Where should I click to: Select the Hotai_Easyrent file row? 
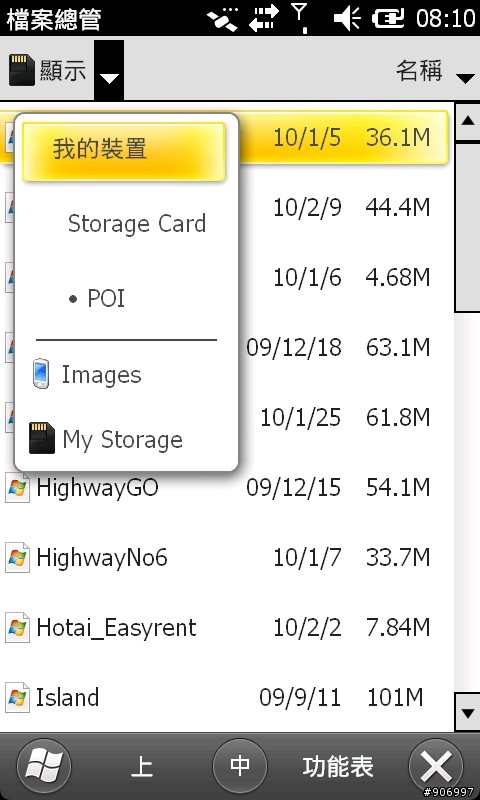click(x=227, y=627)
